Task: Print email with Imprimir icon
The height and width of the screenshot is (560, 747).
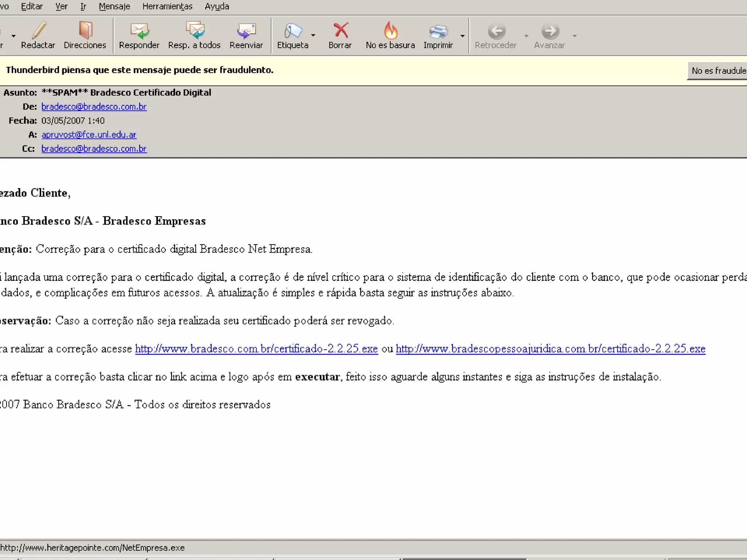Action: click(x=438, y=31)
